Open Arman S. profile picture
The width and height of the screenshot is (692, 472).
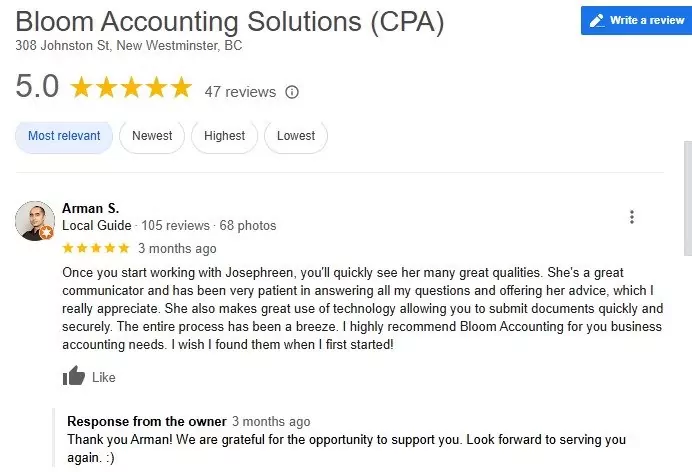tap(34, 220)
